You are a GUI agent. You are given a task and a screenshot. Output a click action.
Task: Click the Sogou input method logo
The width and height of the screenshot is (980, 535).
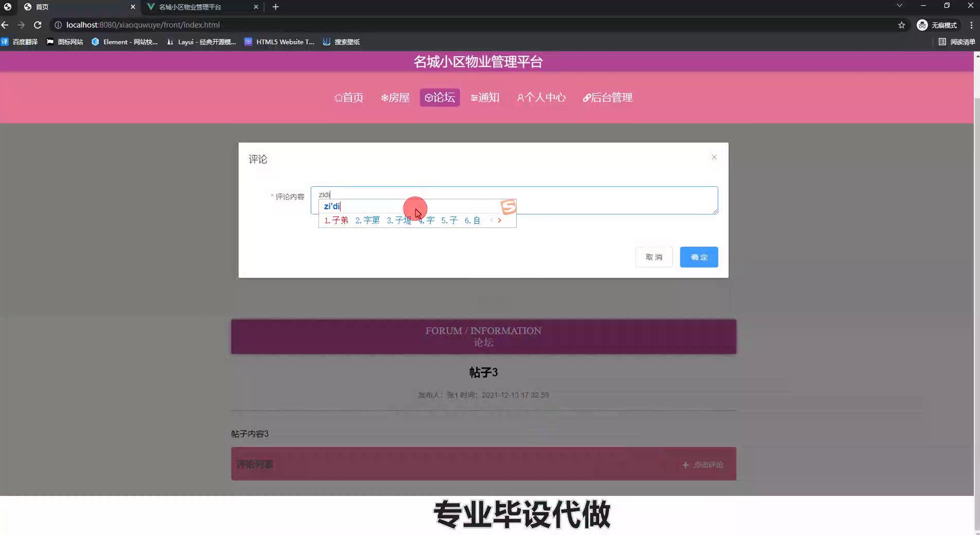508,207
